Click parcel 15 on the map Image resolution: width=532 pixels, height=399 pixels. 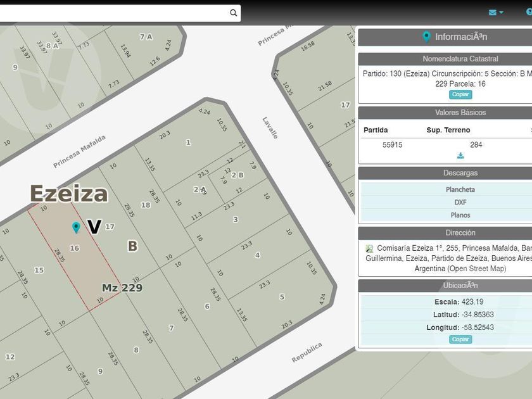[x=39, y=270]
